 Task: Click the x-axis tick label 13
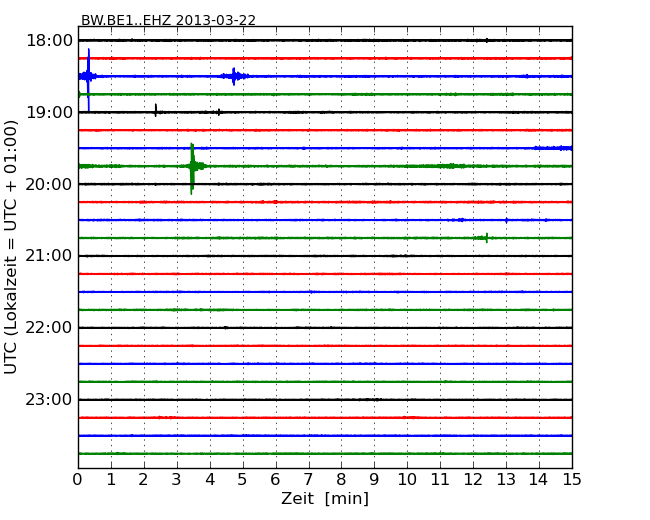[506, 479]
